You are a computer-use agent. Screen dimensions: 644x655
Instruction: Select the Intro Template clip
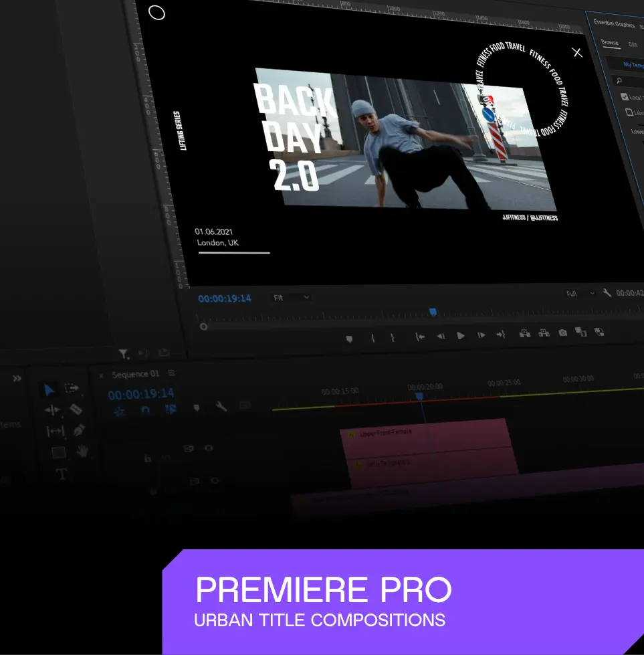coord(431,467)
